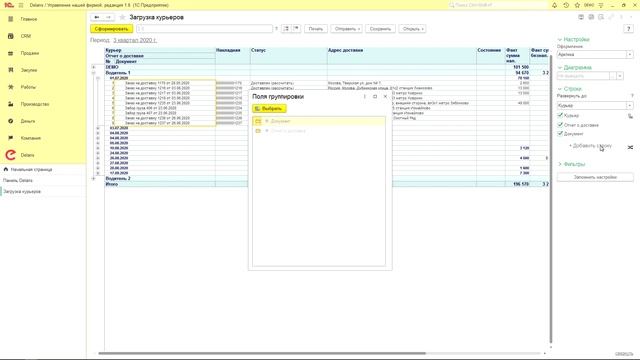640x360 pixels.
Task: Expand the Фильтры section
Action: coord(571,164)
